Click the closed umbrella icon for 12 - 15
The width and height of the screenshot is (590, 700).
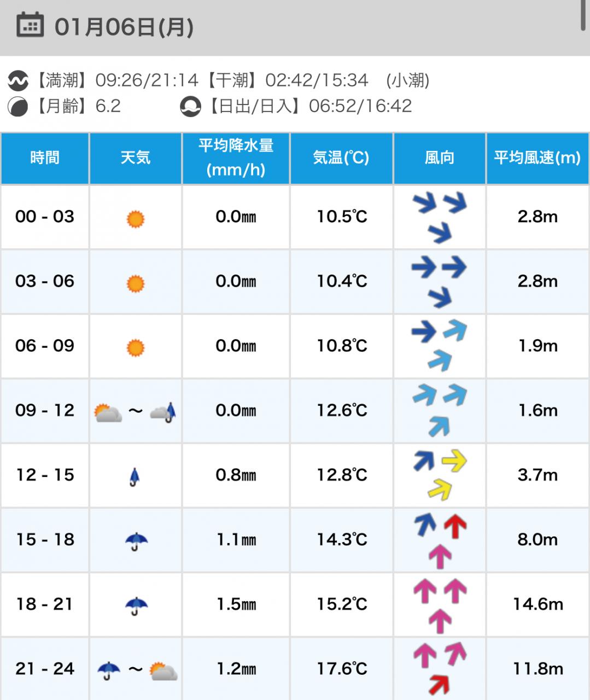click(135, 477)
